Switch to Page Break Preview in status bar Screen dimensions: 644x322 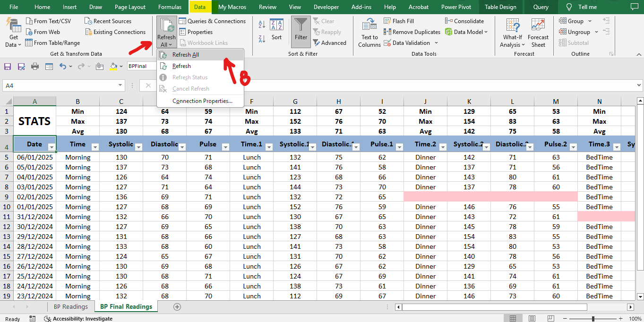coord(550,319)
